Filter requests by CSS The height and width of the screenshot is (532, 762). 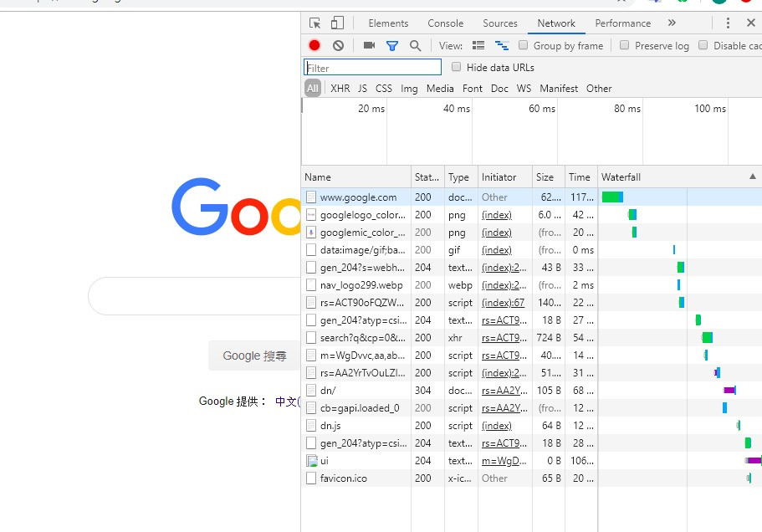click(383, 89)
